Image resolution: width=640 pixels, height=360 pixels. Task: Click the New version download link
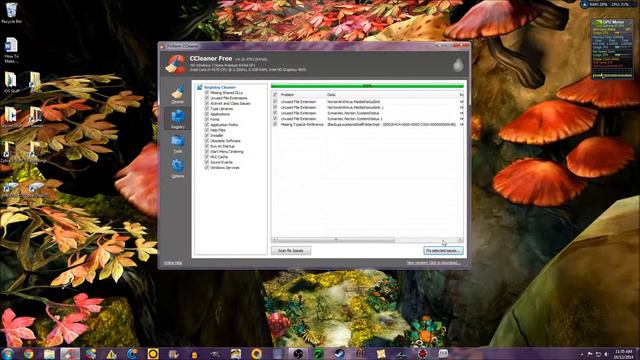tap(433, 263)
